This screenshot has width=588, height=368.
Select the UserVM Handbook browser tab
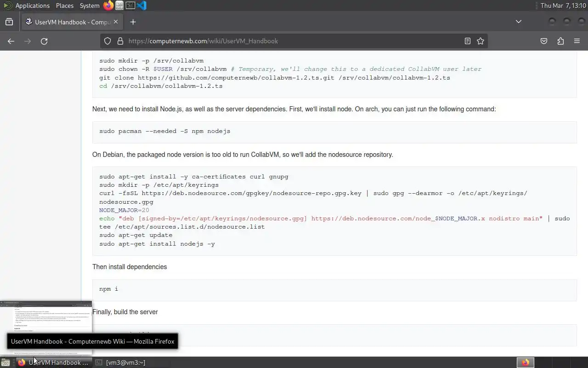[x=71, y=22]
